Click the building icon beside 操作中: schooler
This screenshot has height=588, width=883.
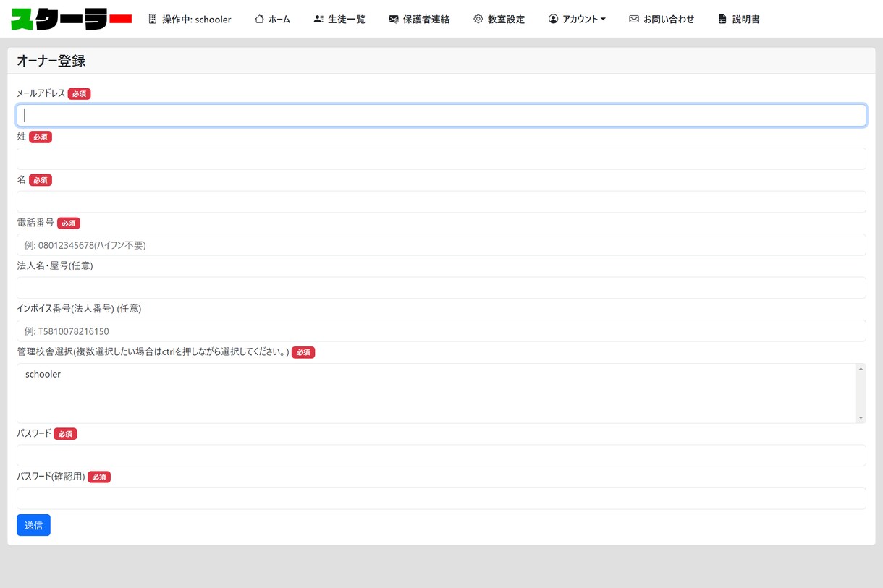click(x=153, y=19)
